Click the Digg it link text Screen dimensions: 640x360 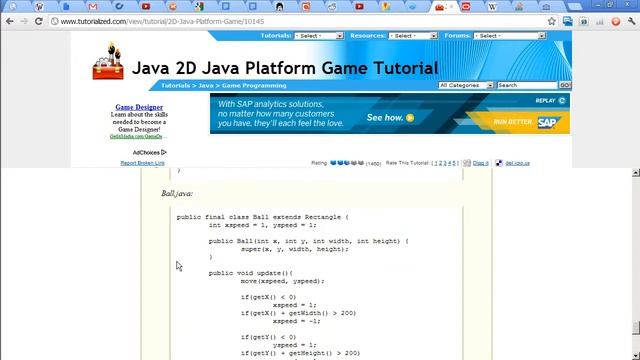click(481, 163)
